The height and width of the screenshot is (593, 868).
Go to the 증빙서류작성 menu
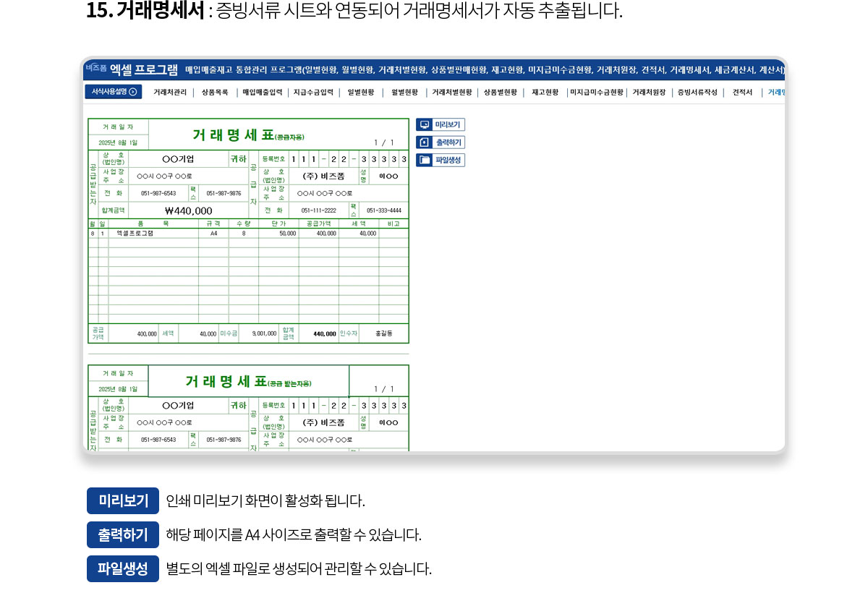(x=697, y=93)
